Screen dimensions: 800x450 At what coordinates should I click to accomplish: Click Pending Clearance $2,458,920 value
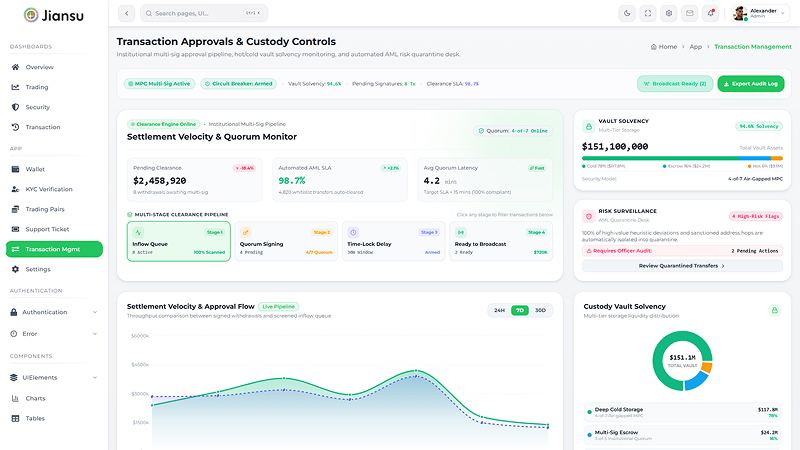[160, 181]
